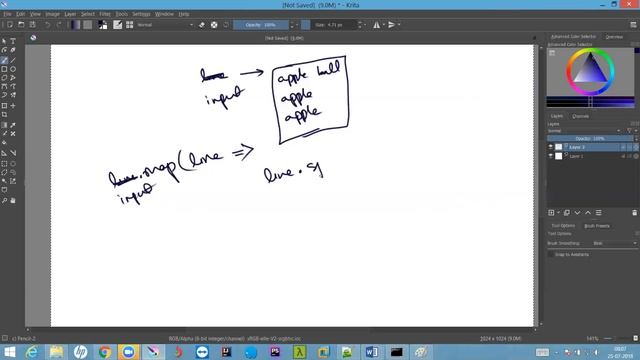Switch to the Tool Options tab

click(563, 226)
